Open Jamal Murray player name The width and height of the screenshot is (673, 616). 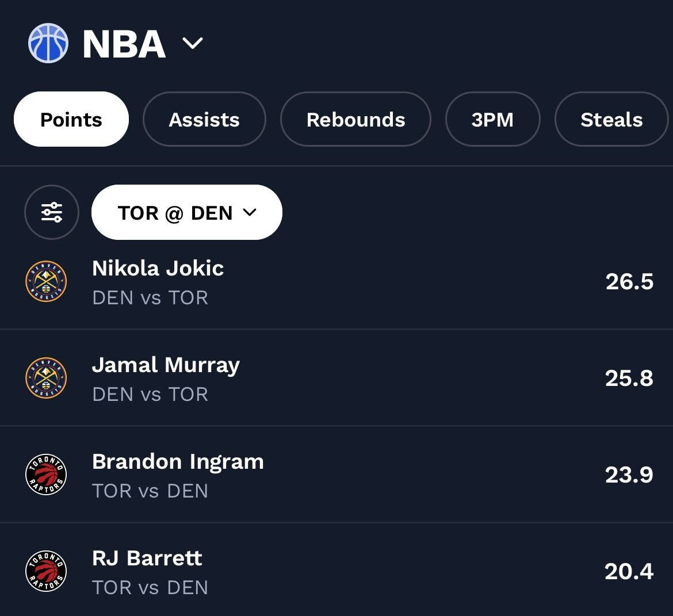click(x=166, y=365)
